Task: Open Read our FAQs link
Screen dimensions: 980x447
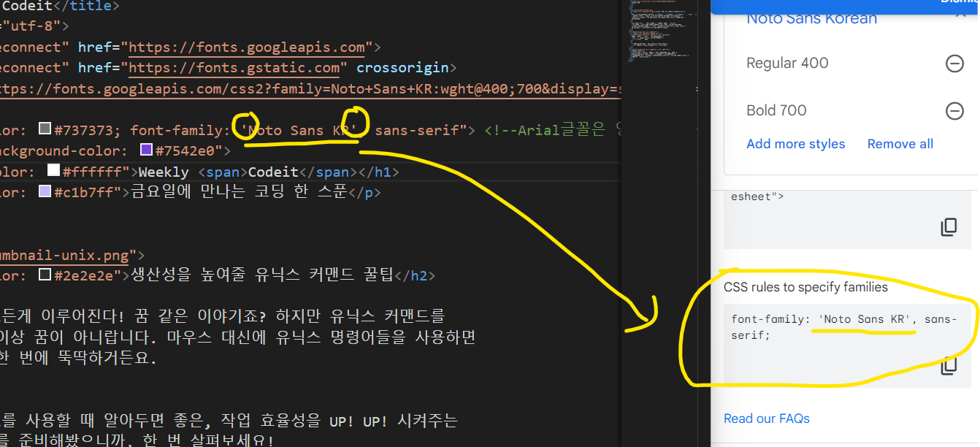Action: (x=766, y=419)
